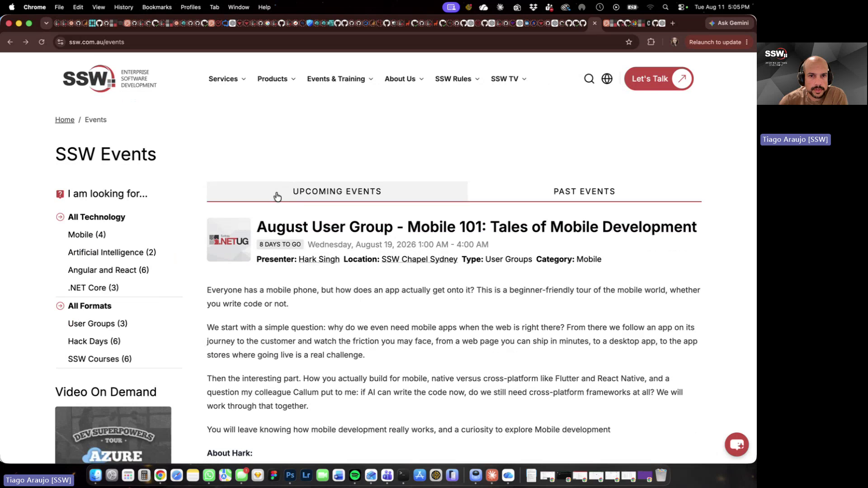
Task: Open the SSW Chapel Sydney location link
Action: click(x=419, y=259)
